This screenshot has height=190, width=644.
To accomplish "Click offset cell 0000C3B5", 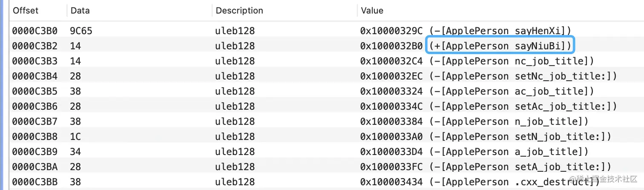I will click(35, 91).
